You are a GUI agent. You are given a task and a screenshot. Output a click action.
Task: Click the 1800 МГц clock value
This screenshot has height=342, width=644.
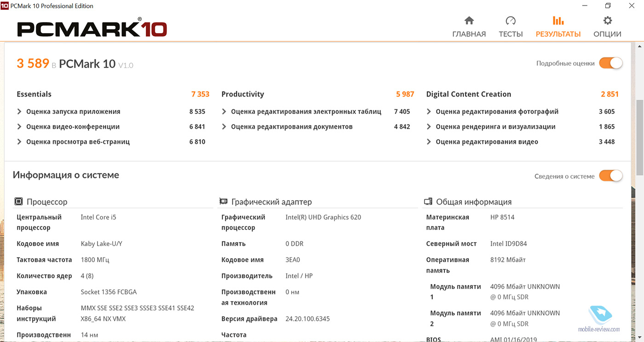(95, 260)
